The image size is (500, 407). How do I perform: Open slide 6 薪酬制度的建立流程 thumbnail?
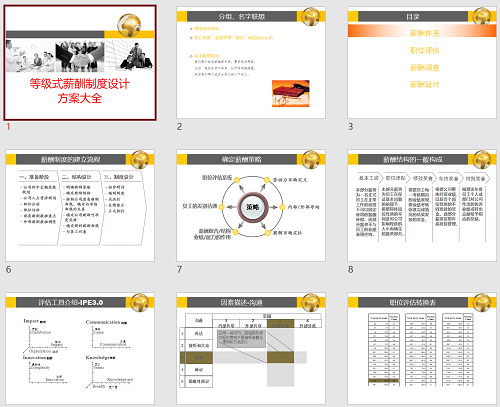[80, 205]
